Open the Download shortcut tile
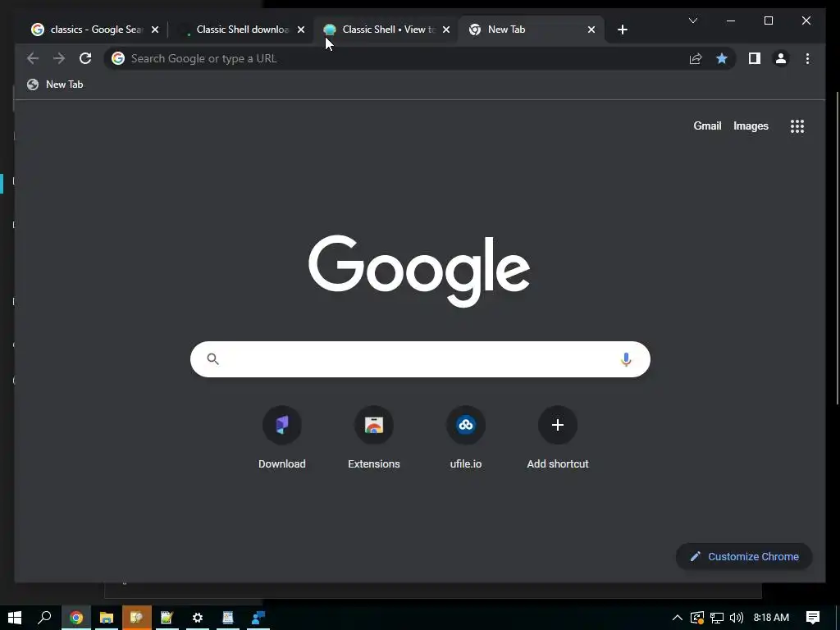 pos(282,438)
